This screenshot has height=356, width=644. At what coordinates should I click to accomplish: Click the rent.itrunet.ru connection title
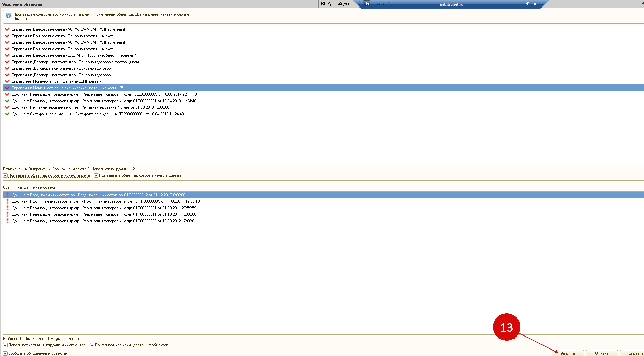[451, 4]
